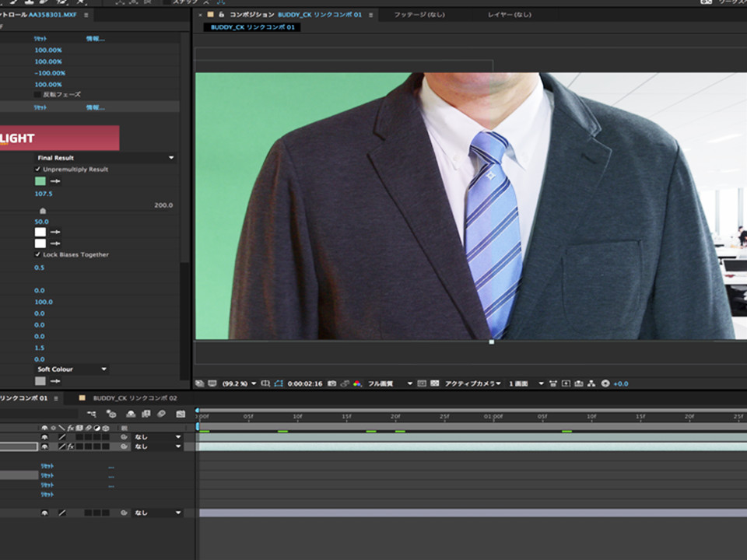The width and height of the screenshot is (747, 560).
Task: Click the Region of Interest icon
Action: [x=422, y=383]
